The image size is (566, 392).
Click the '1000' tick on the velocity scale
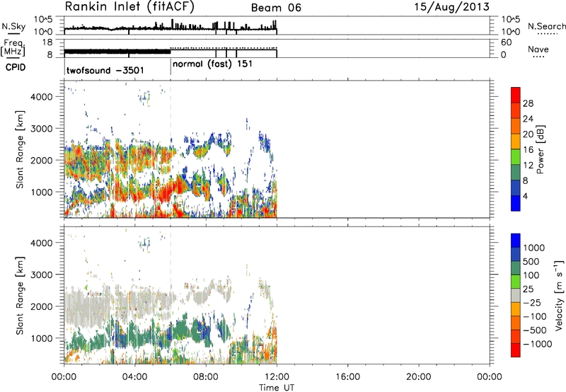point(533,248)
